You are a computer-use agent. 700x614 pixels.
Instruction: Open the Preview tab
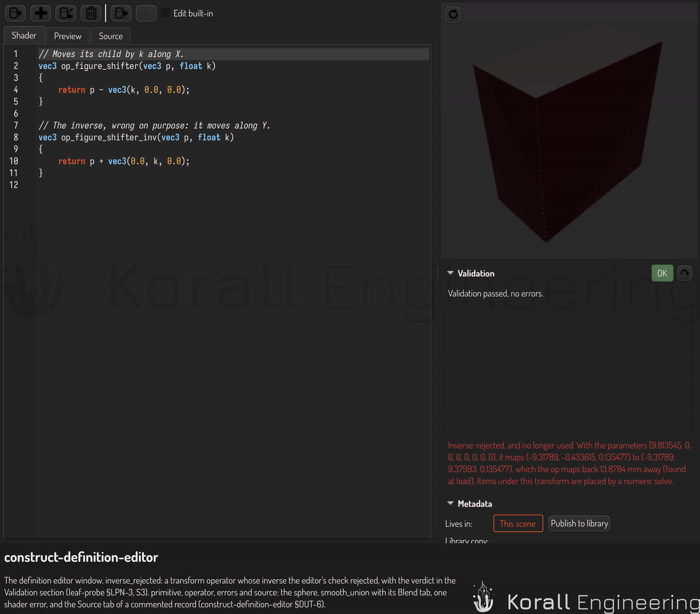pos(68,36)
